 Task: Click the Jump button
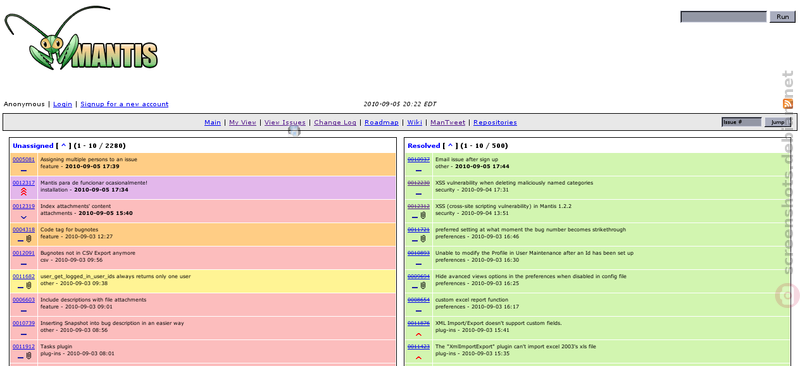[778, 123]
